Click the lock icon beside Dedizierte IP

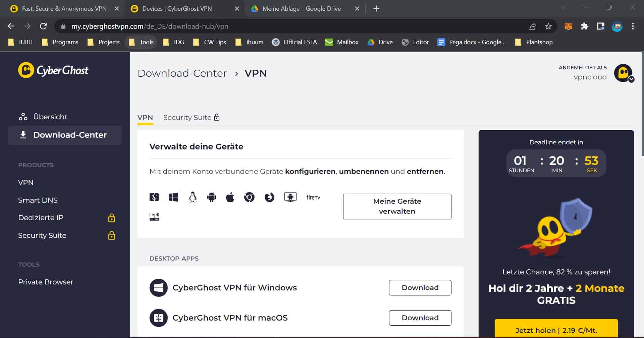pos(112,218)
